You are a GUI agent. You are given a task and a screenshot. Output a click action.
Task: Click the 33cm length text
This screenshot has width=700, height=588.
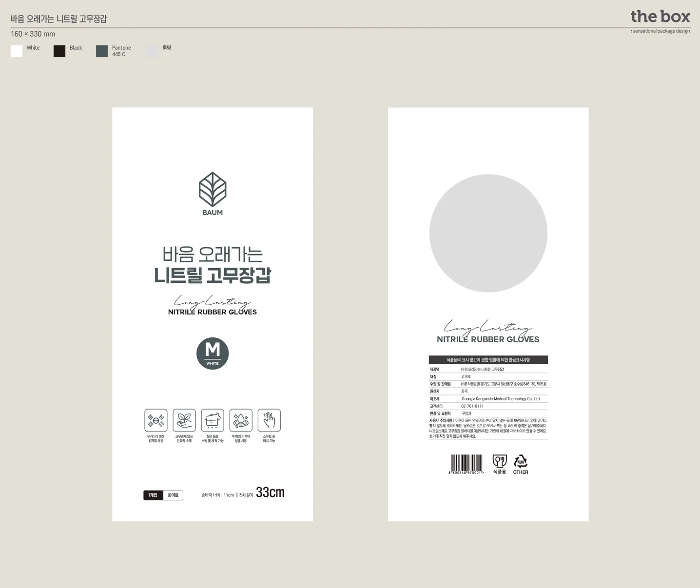point(270,492)
